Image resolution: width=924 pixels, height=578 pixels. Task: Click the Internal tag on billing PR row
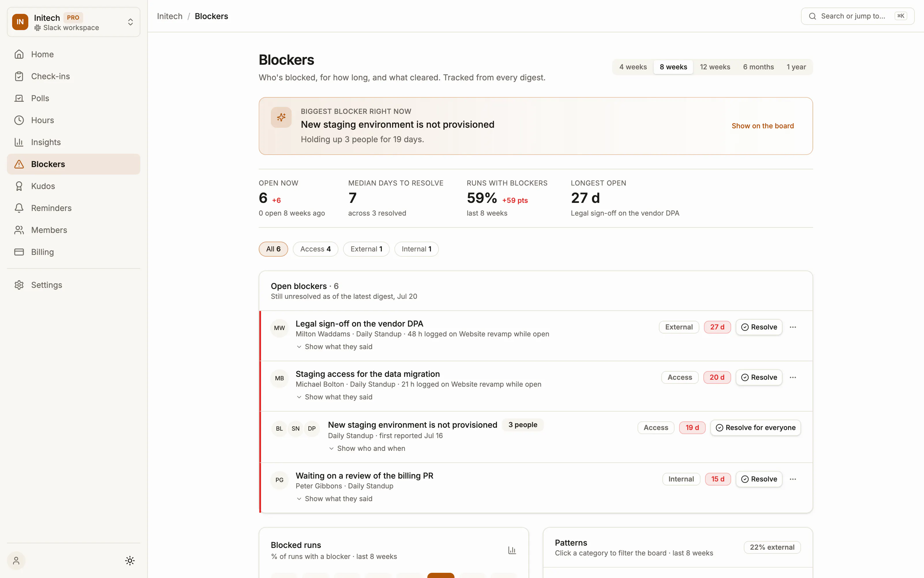point(681,479)
